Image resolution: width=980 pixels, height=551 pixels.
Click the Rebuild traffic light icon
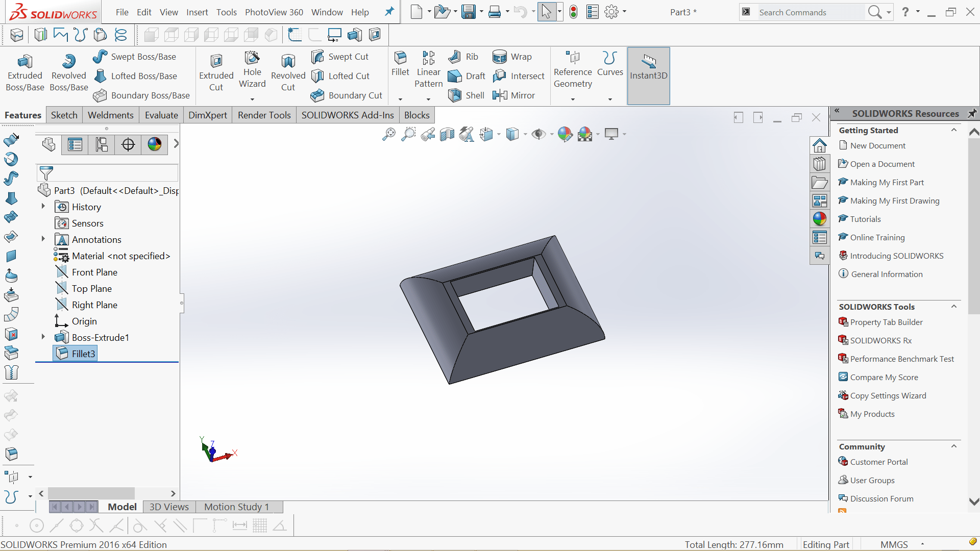(x=573, y=12)
